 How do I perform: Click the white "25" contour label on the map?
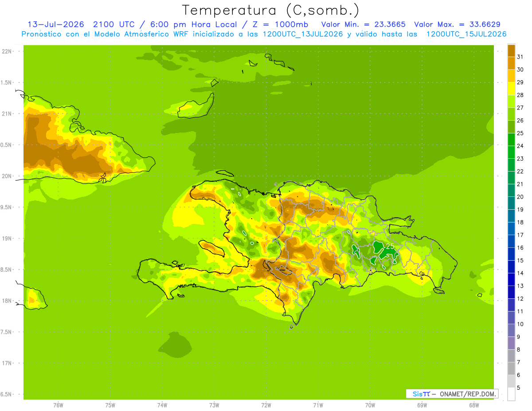point(390,246)
